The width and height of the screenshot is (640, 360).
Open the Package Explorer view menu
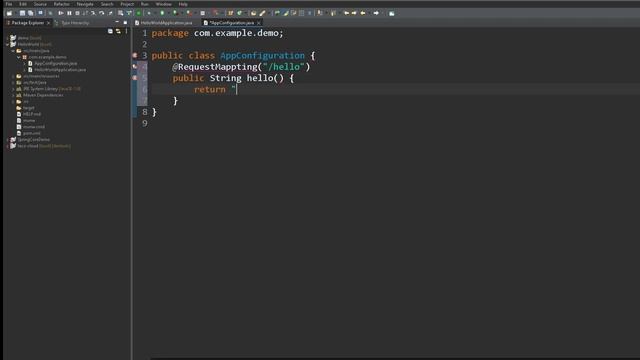(126, 31)
